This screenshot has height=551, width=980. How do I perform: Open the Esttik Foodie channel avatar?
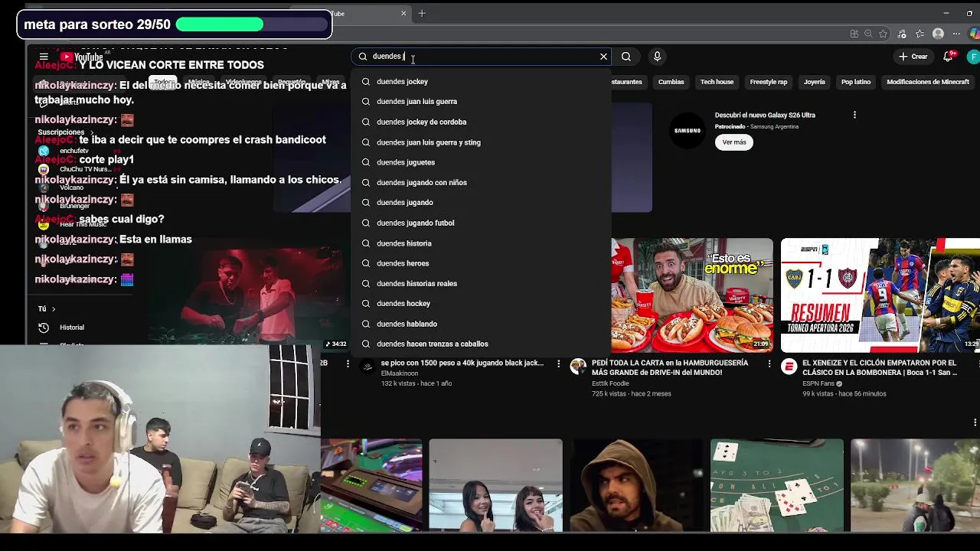578,367
